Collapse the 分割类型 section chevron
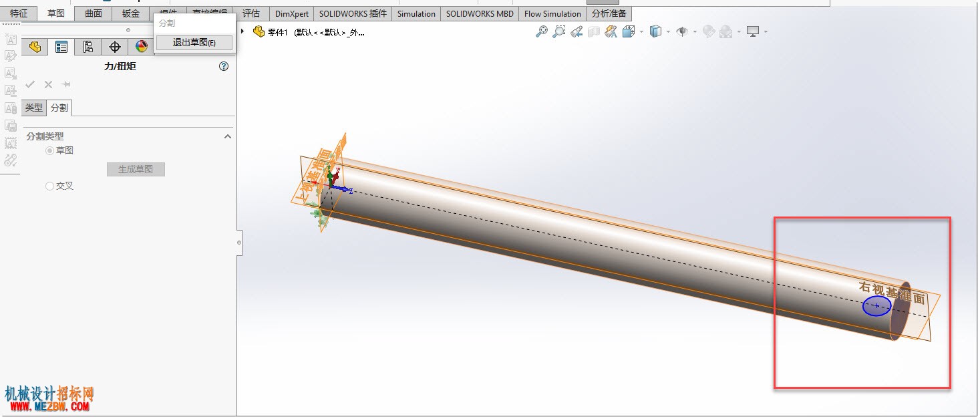 click(x=228, y=136)
